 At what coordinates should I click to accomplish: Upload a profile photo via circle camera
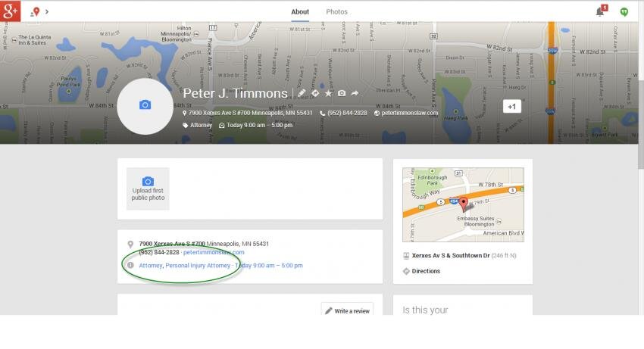click(145, 106)
